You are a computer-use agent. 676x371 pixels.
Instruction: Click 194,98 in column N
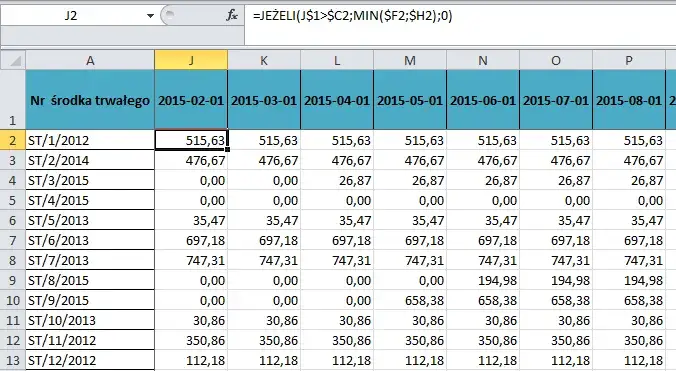tap(483, 280)
